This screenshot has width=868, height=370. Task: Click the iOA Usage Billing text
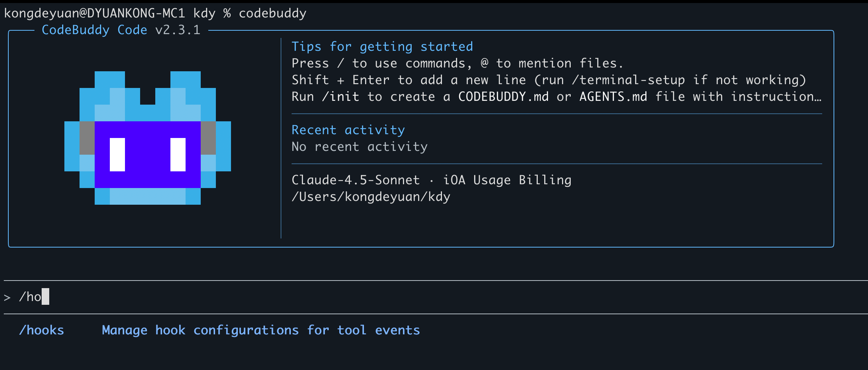tap(507, 180)
